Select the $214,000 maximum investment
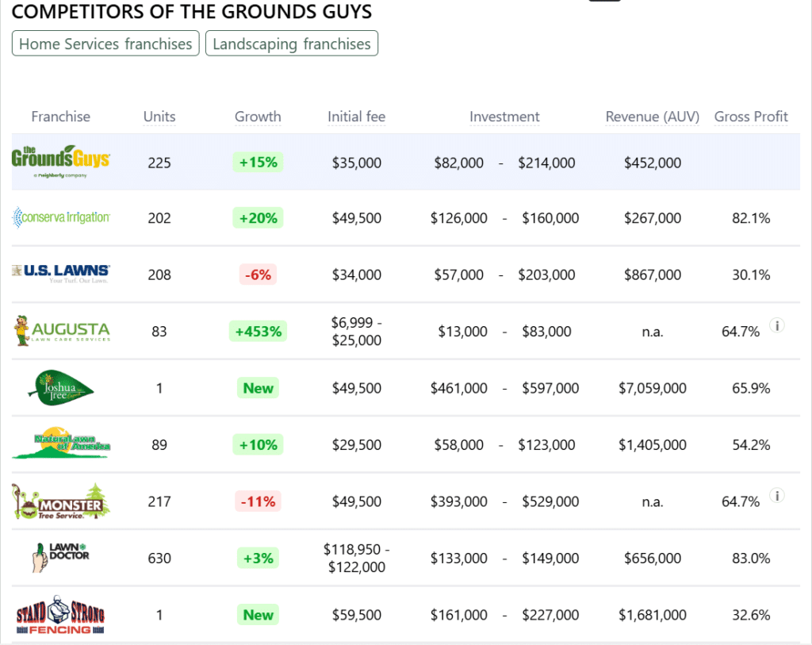The image size is (812, 645). (546, 163)
